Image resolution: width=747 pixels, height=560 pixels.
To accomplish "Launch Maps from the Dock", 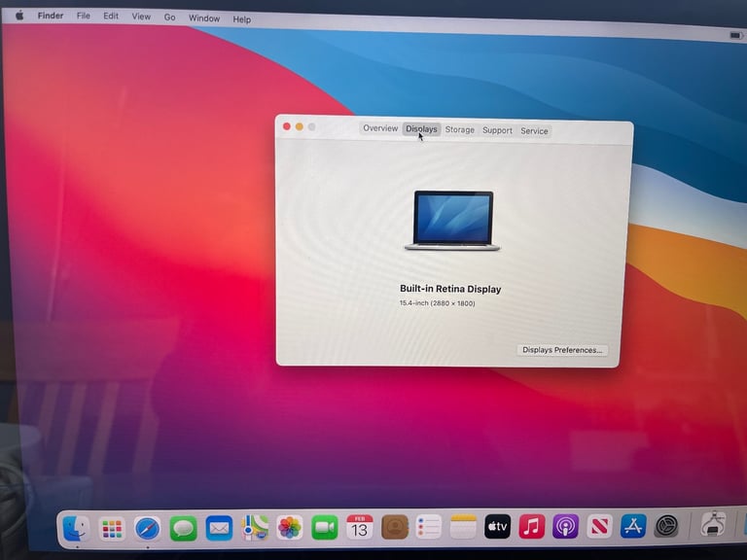I will pos(255,528).
